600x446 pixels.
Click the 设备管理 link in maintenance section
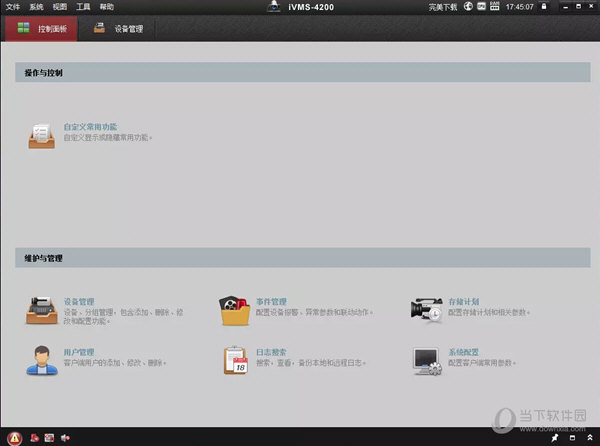(x=79, y=301)
